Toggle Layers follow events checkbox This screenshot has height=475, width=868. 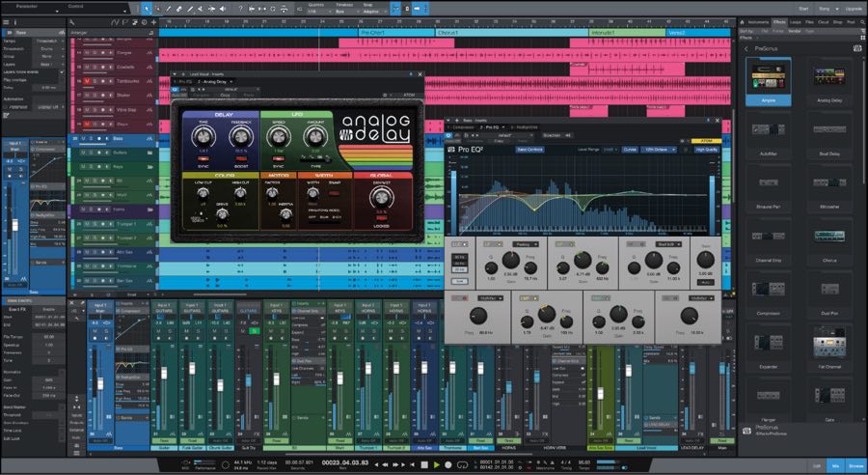click(x=62, y=72)
